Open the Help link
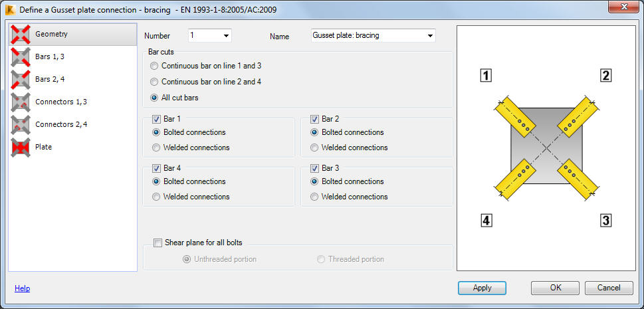 [x=22, y=288]
